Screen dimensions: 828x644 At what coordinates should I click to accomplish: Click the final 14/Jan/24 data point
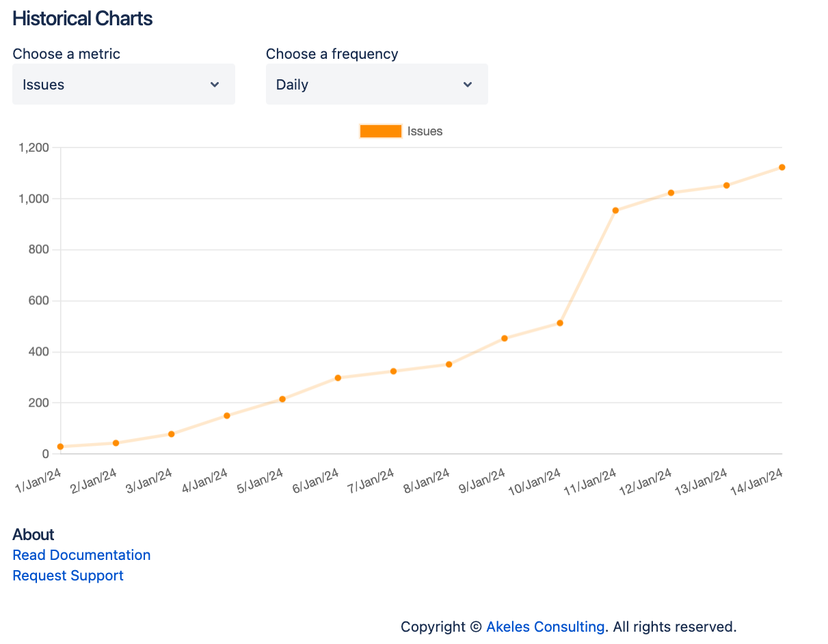pyautogui.click(x=782, y=167)
